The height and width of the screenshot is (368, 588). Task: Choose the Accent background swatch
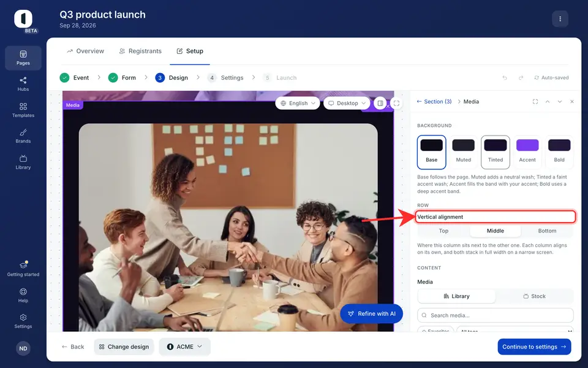tap(527, 152)
